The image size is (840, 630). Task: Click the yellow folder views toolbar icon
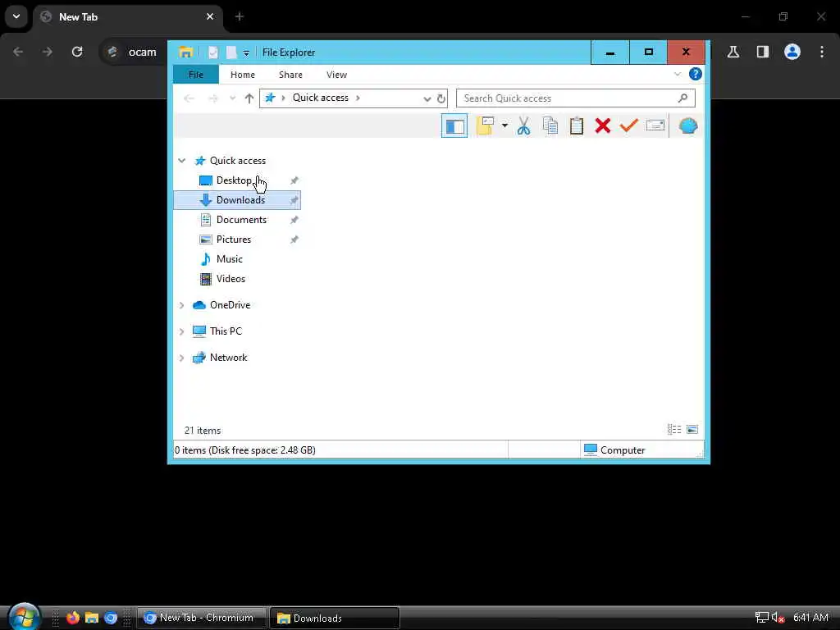[x=485, y=126]
